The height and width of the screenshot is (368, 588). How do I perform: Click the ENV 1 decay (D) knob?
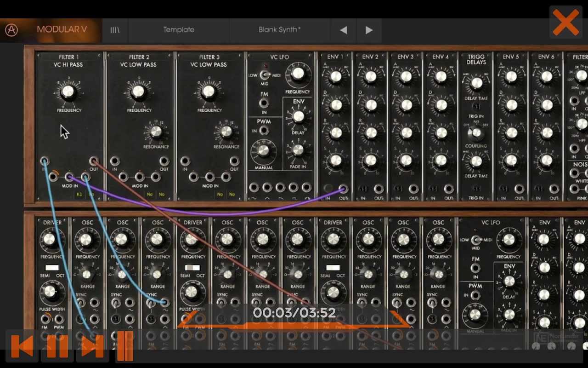[336, 105]
